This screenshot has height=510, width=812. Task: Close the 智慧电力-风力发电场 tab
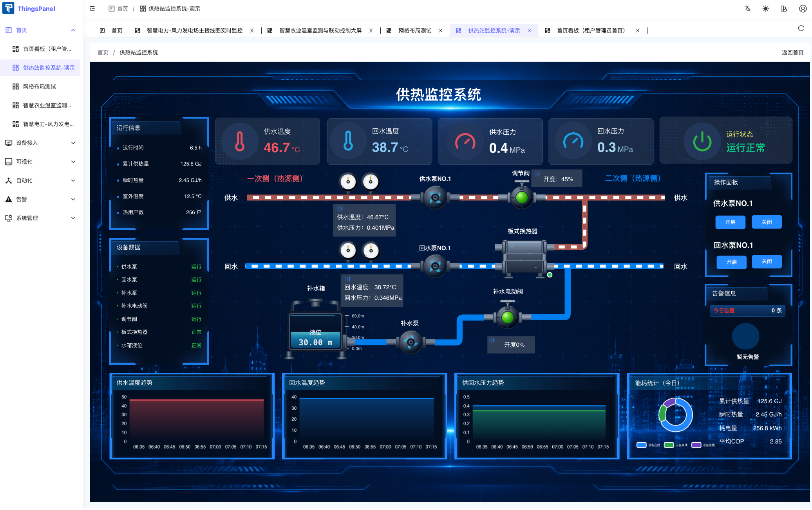[x=251, y=31]
